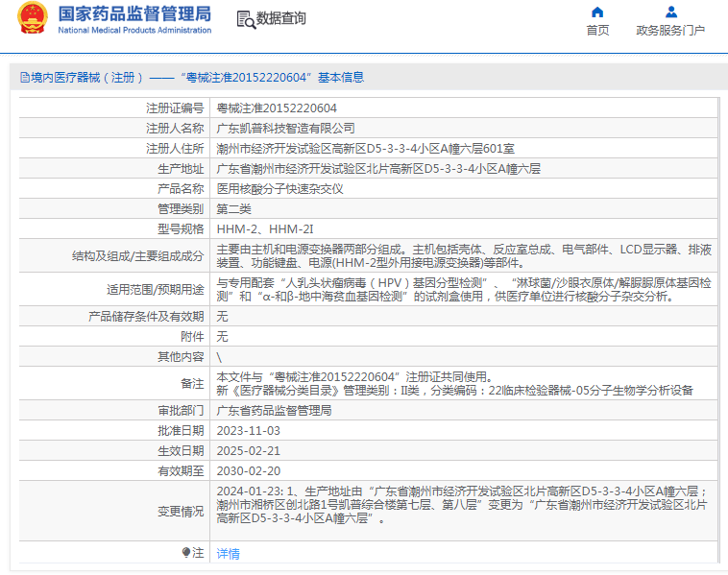Select registration number 粤械注准20152220604 value
This screenshot has width=728, height=575.
tap(277, 108)
